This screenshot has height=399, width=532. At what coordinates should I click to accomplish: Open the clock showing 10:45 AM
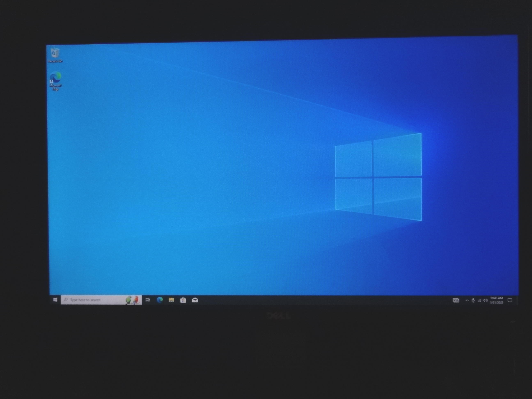(x=497, y=300)
